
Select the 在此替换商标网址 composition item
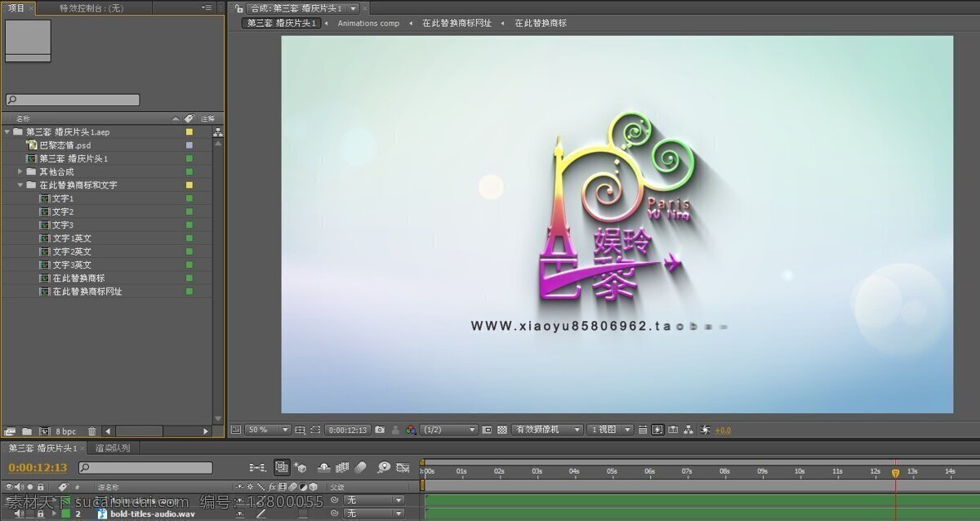coord(87,292)
